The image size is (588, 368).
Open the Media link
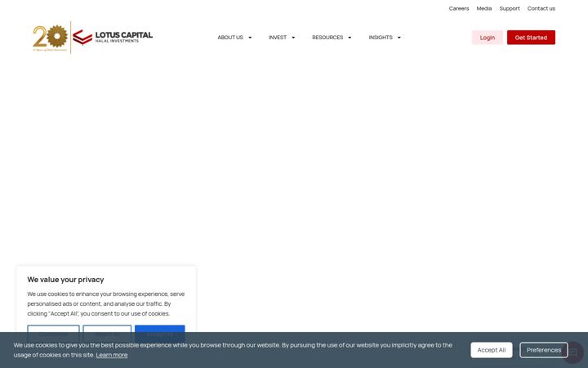point(484,8)
